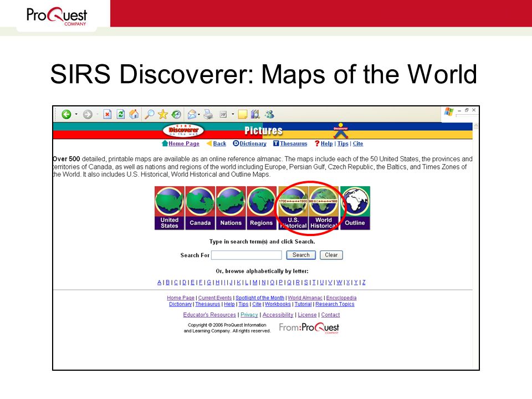Open the Spotlight of the Month link
This screenshot has height=399, width=532.
pyautogui.click(x=260, y=298)
